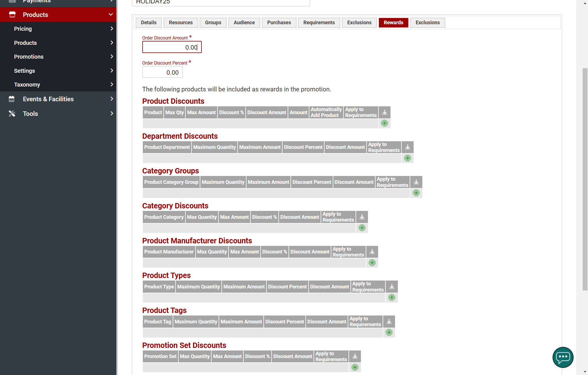Download Product Tags table data
Image resolution: width=588 pixels, height=375 pixels.
389,322
